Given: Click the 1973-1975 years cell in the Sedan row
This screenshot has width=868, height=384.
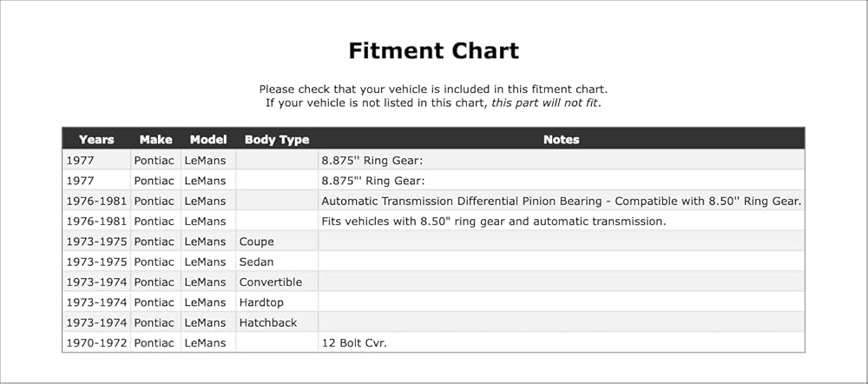Looking at the screenshot, I should pyautogui.click(x=96, y=262).
